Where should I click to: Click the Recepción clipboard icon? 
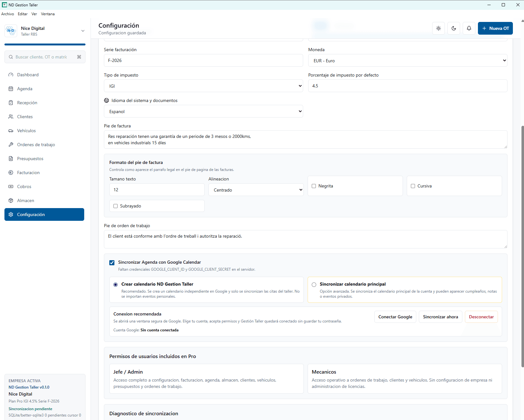(11, 103)
